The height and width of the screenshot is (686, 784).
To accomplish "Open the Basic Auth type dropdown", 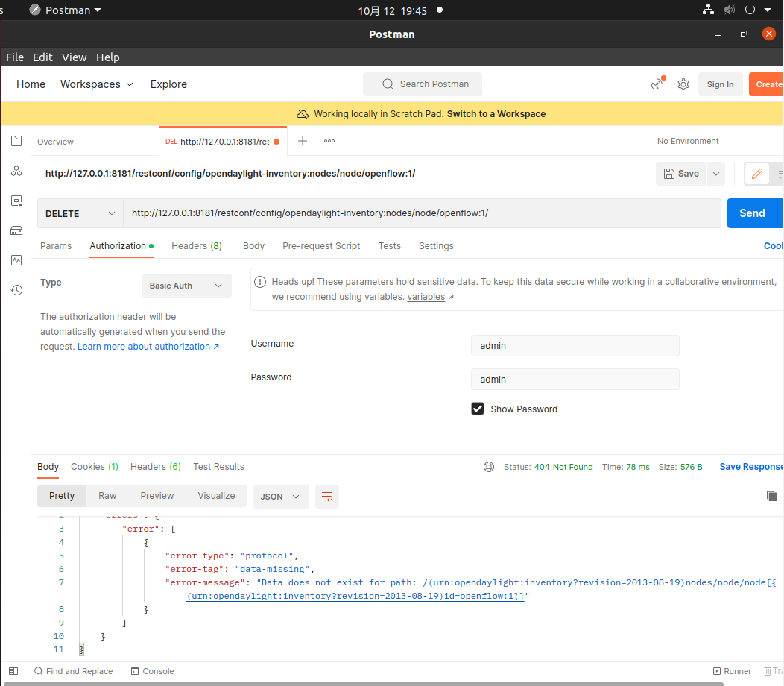I will [187, 286].
